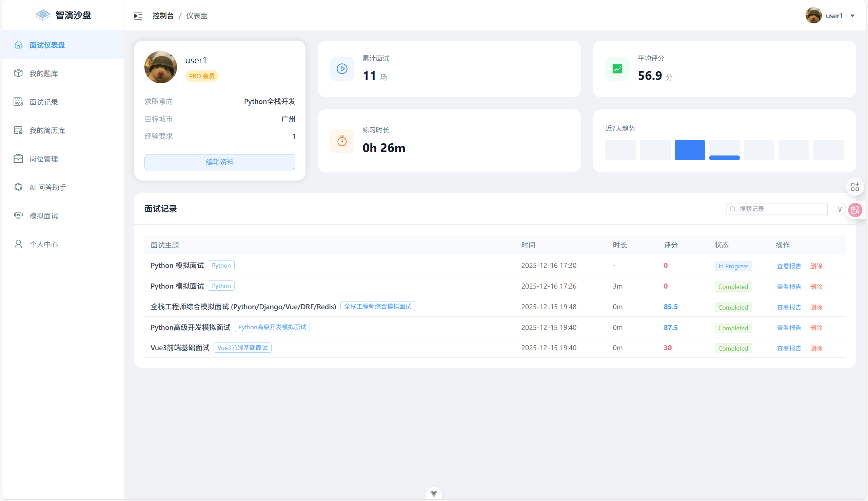The width and height of the screenshot is (868, 501).
Task: Click the filter icon beside search
Action: 840,209
